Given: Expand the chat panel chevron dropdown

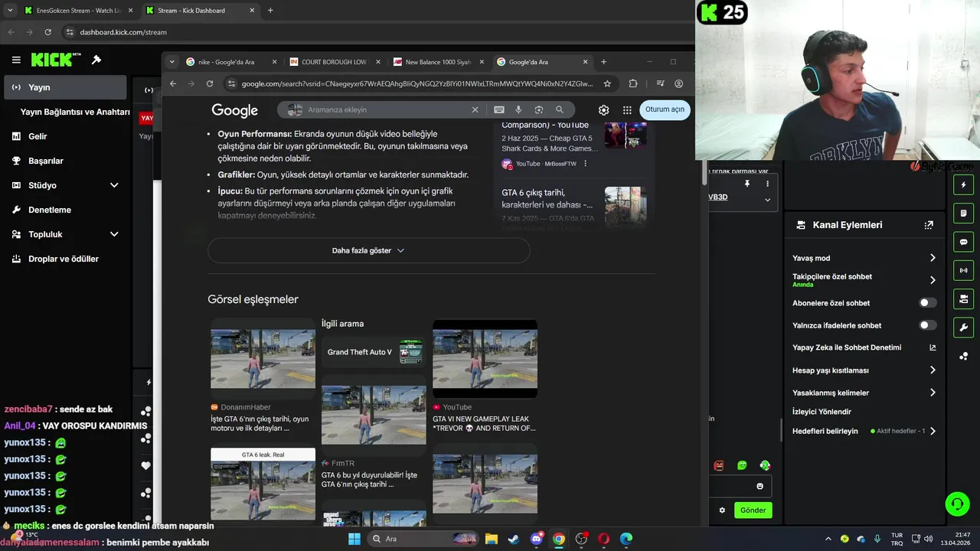Looking at the screenshot, I should coord(767,200).
